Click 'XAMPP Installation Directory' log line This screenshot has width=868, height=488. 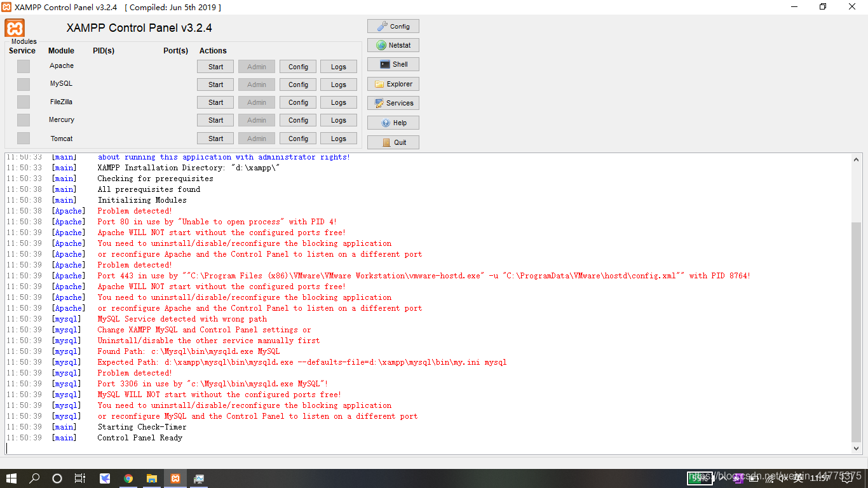click(189, 168)
